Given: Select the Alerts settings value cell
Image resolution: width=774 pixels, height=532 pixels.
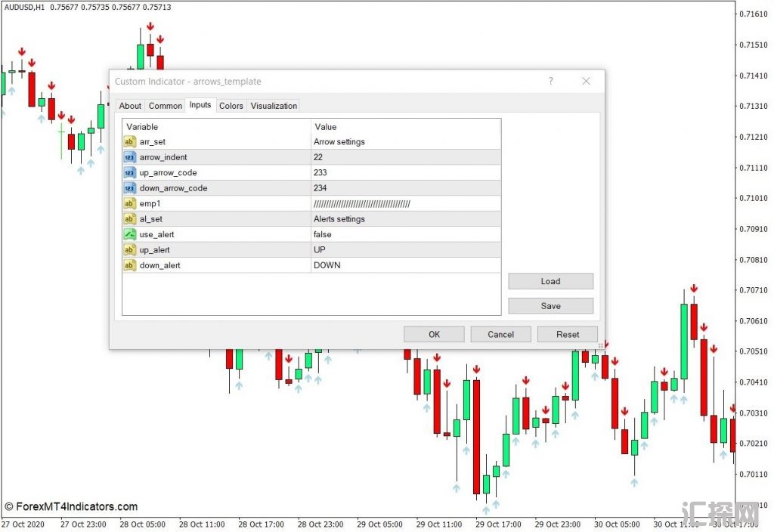Looking at the screenshot, I should pos(406,219).
